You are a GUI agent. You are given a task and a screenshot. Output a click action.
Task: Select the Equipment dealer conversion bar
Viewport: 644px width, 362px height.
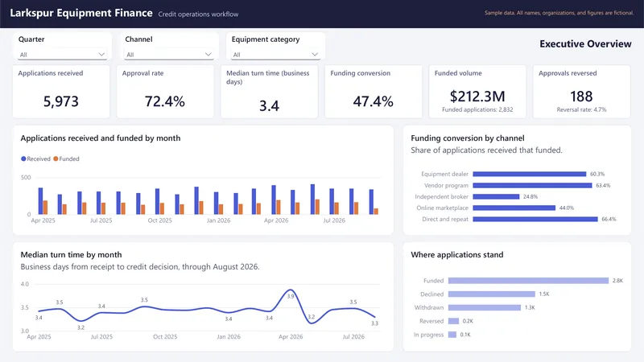tap(530, 174)
